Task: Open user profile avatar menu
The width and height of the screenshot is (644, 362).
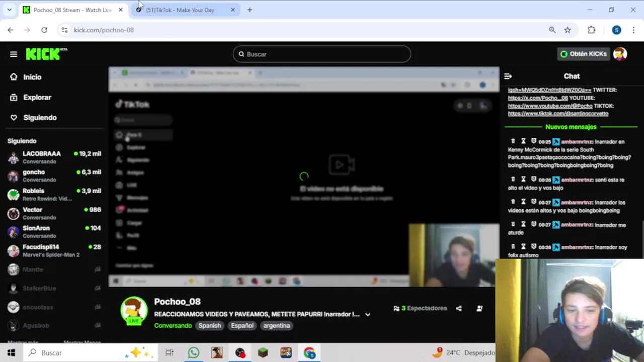Action: click(620, 54)
